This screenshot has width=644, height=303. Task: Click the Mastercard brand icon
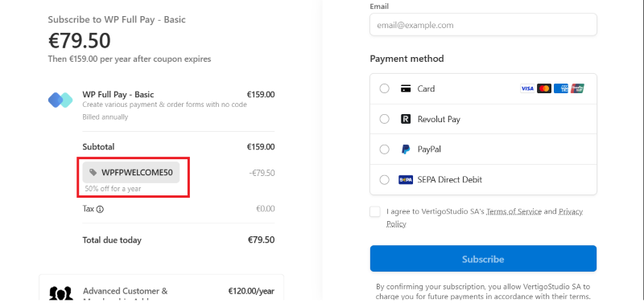(544, 88)
